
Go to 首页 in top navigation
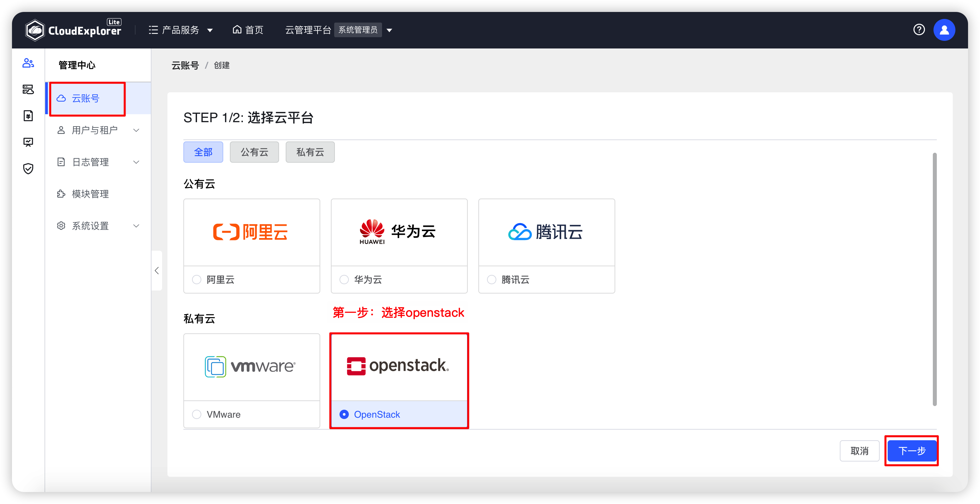point(248,30)
